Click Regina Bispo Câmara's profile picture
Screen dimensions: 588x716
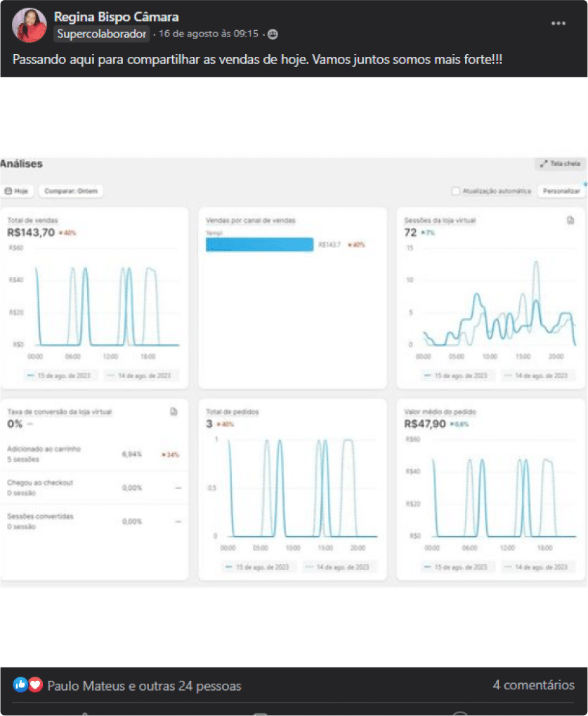[x=30, y=25]
